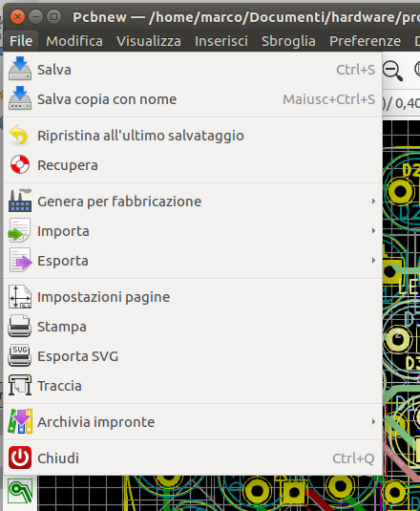420x511 pixels.
Task: Open the Visualizza menu
Action: tap(149, 41)
